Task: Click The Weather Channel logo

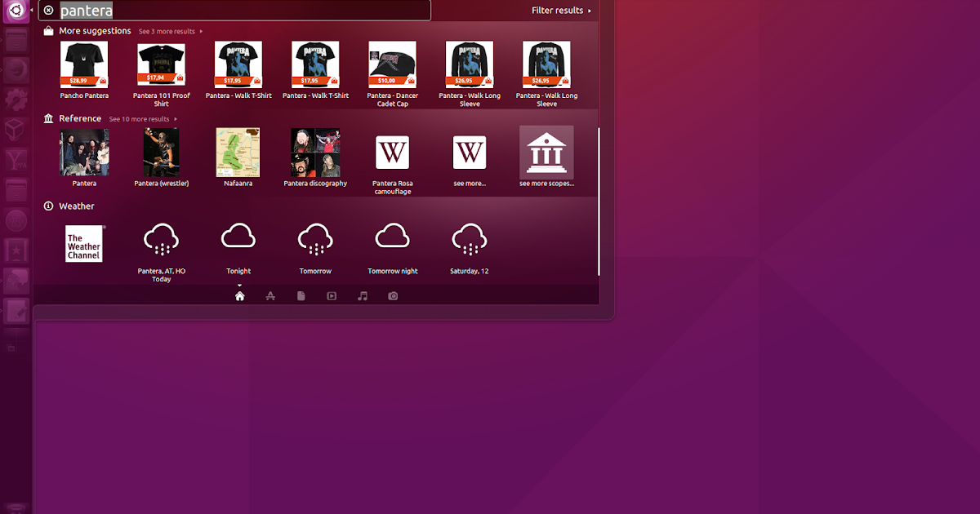Action: coord(84,243)
